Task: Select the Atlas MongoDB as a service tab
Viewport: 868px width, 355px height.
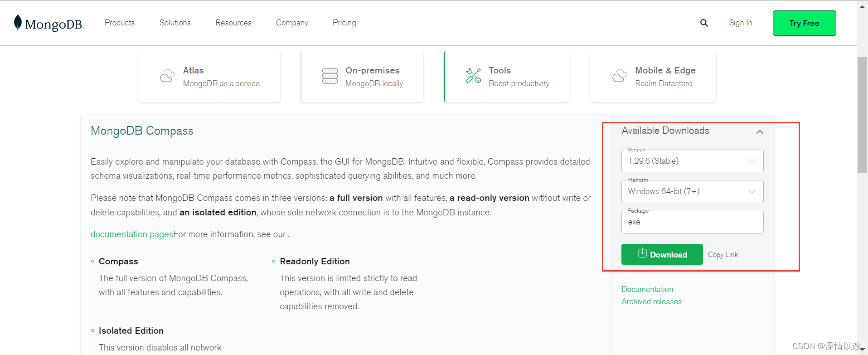Action: coord(209,77)
